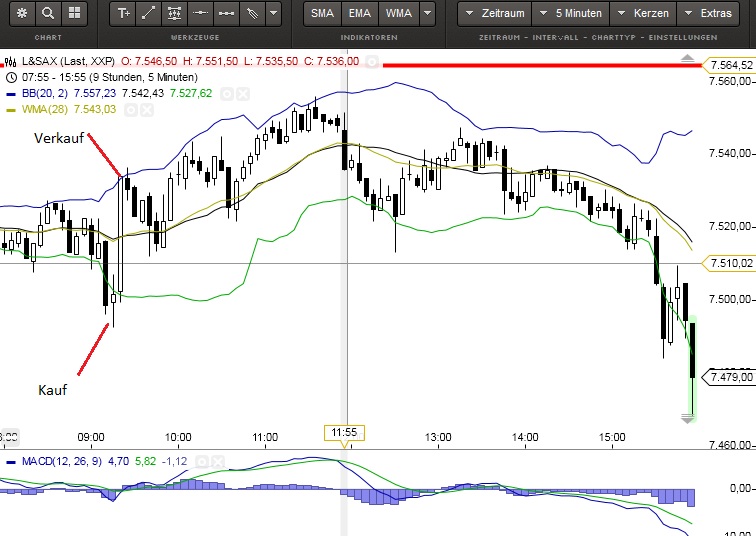Click the 14:00 time axis label
The image size is (756, 536).
coord(525,437)
